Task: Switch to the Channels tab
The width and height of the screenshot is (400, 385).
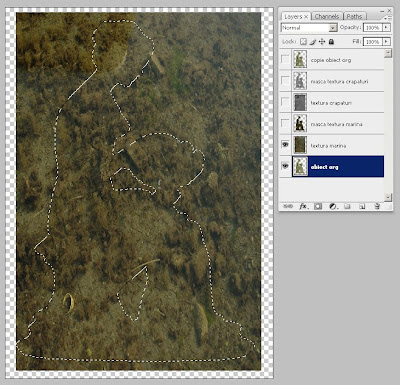Action: (327, 16)
